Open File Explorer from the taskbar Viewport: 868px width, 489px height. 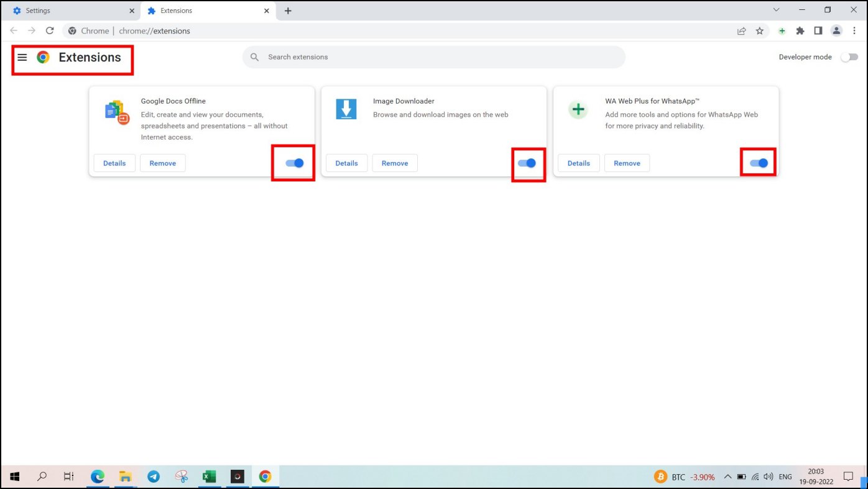[x=126, y=477]
